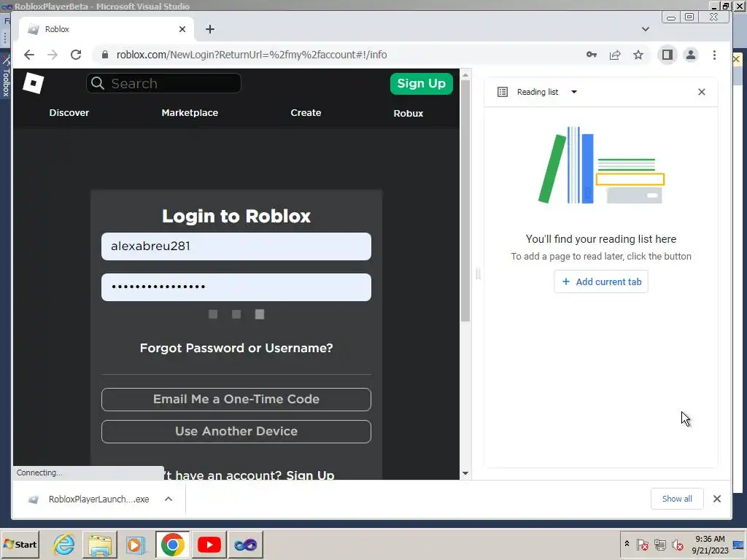The height and width of the screenshot is (560, 747).
Task: Click the muted volume tray icon
Action: (x=677, y=544)
